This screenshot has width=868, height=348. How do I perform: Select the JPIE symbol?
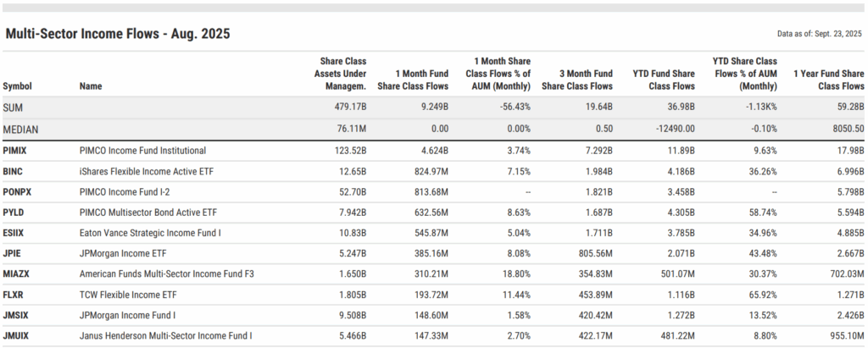pos(12,253)
